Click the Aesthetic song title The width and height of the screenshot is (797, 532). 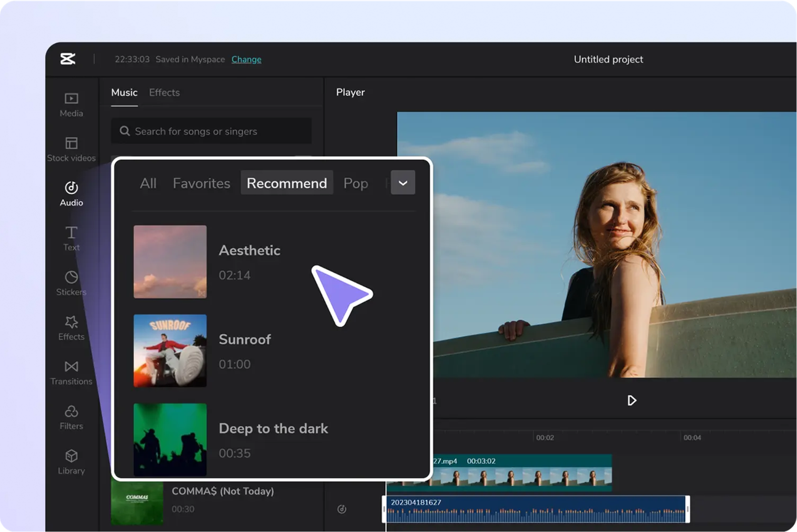coord(250,250)
